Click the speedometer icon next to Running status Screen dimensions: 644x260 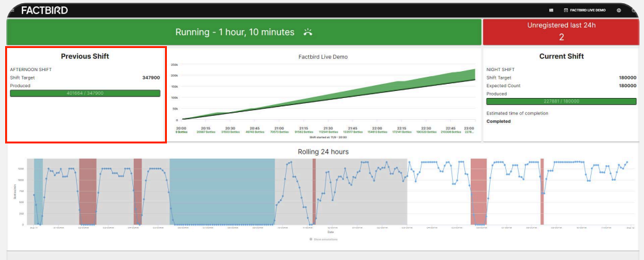pos(308,32)
